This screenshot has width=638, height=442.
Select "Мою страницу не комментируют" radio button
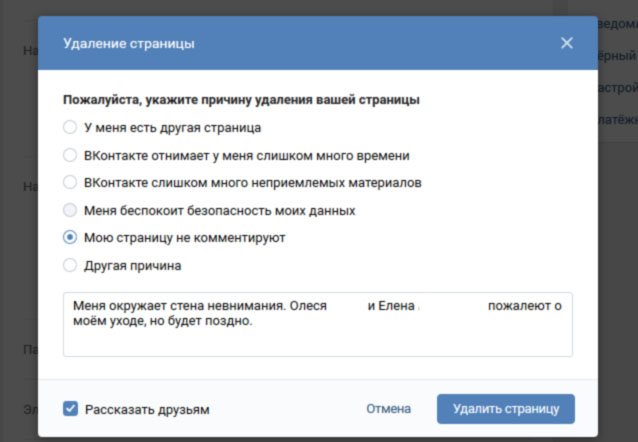(x=70, y=237)
